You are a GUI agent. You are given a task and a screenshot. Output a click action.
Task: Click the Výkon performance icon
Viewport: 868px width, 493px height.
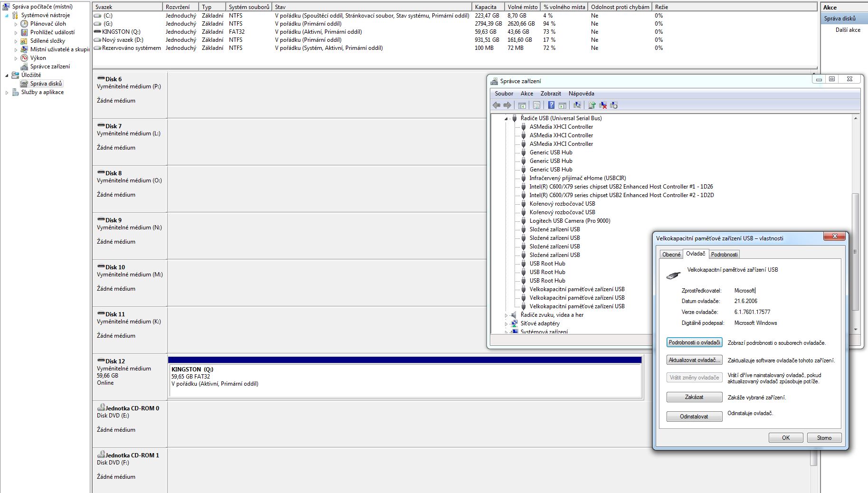click(24, 58)
